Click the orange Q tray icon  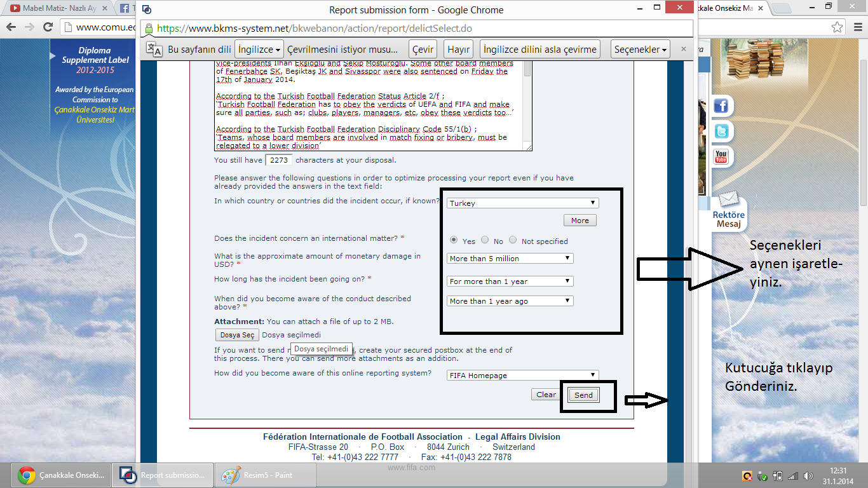pyautogui.click(x=749, y=476)
